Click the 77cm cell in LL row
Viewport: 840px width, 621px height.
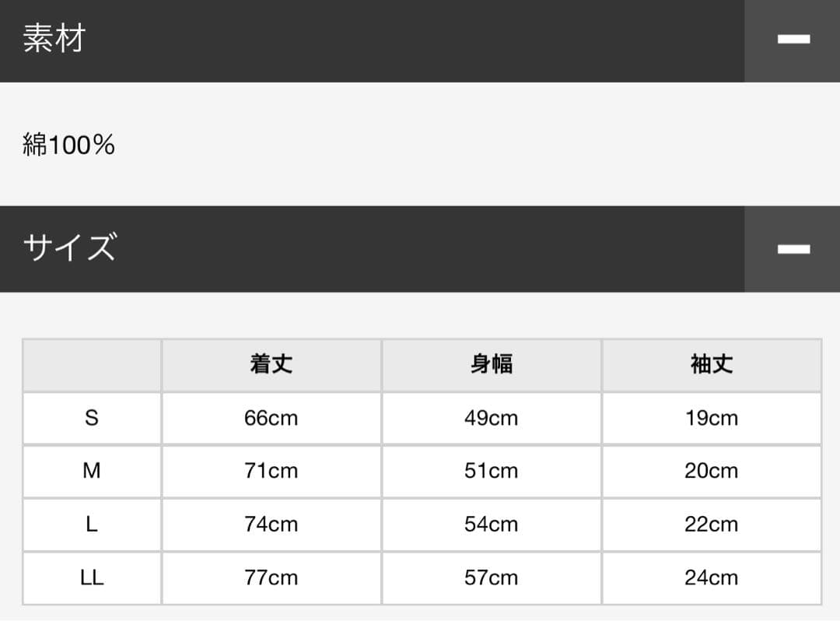[x=271, y=578]
